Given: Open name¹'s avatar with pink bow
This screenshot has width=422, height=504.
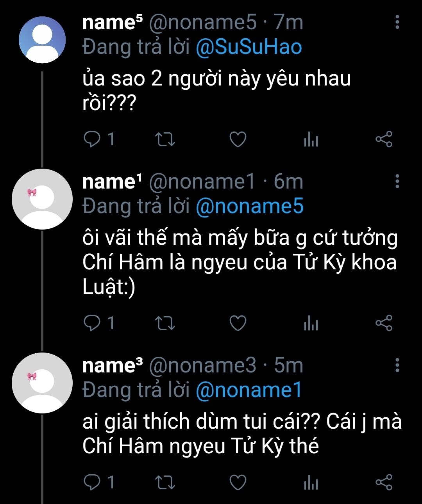Looking at the screenshot, I should click(x=42, y=199).
